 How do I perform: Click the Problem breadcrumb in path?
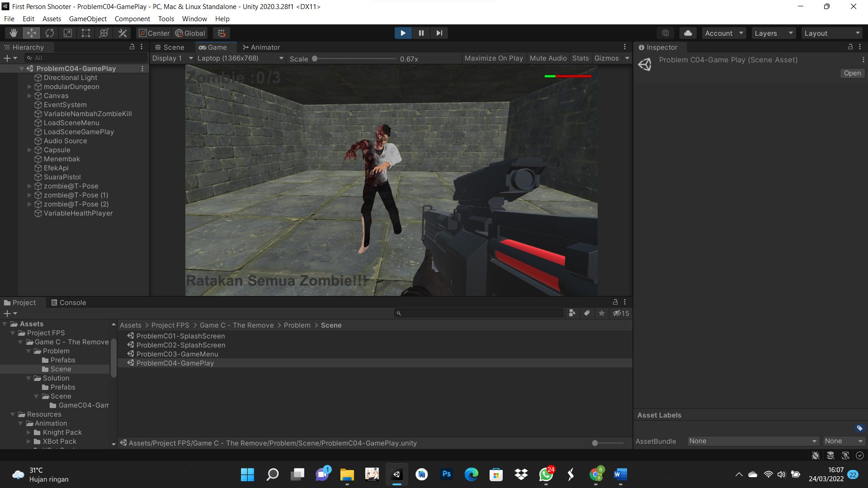pyautogui.click(x=297, y=325)
